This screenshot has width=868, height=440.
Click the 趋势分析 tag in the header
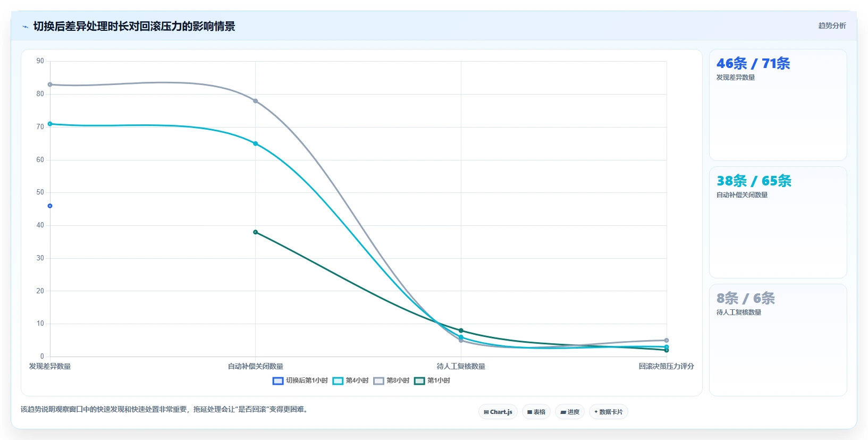coord(832,26)
